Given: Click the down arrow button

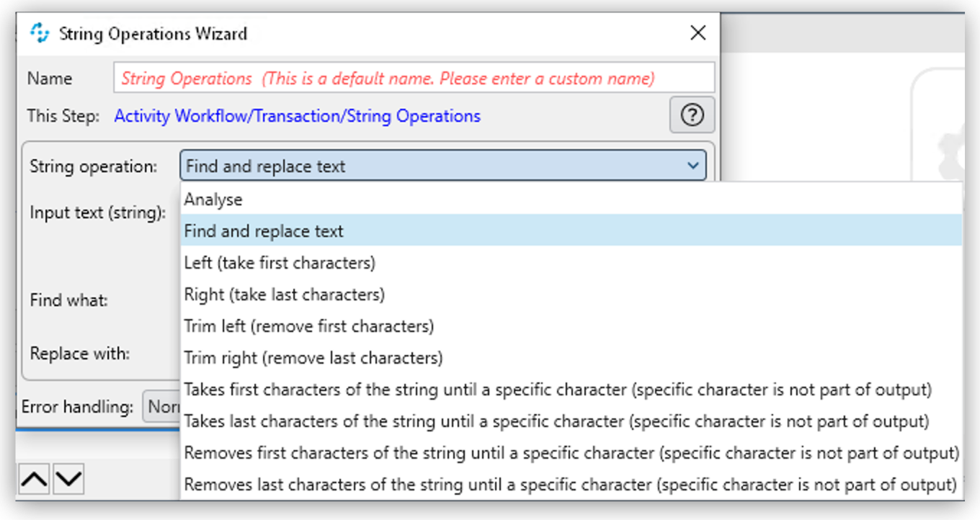Looking at the screenshot, I should coord(68,478).
